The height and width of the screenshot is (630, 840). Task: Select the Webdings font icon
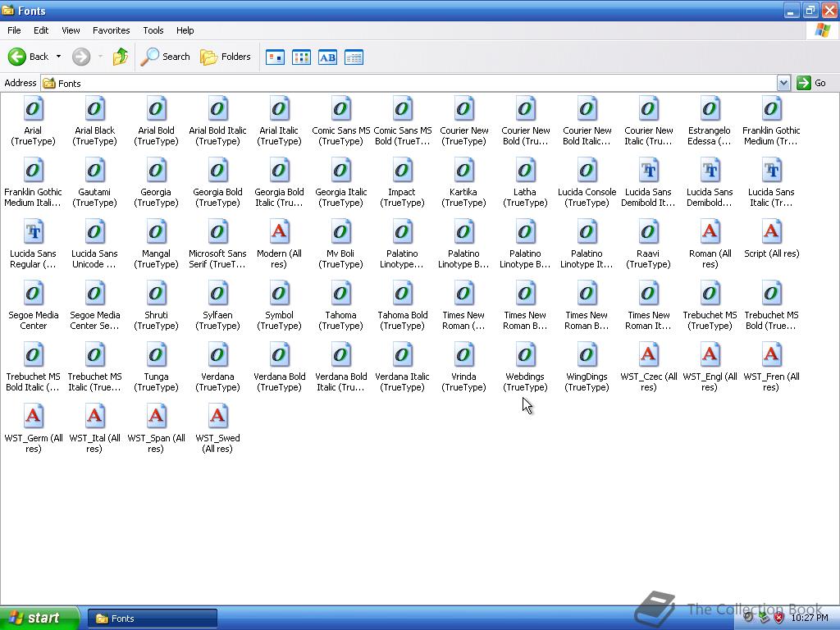525,356
